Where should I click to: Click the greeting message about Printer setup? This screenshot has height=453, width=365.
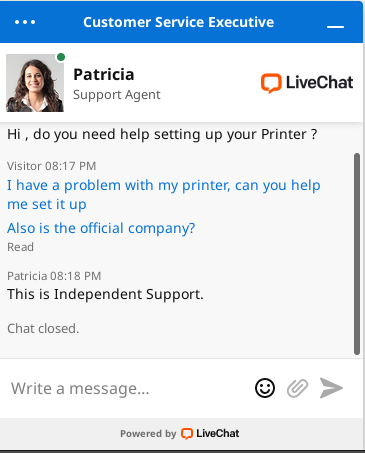[x=162, y=134]
